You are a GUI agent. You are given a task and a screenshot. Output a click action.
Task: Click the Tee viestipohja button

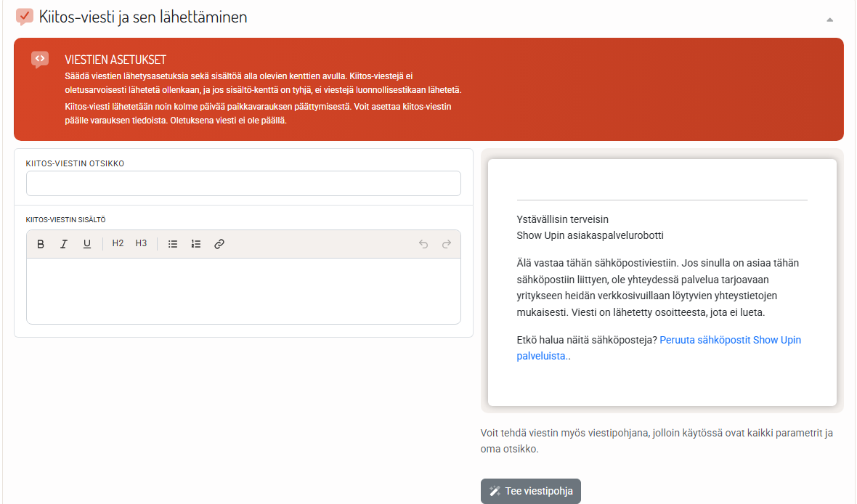531,491
